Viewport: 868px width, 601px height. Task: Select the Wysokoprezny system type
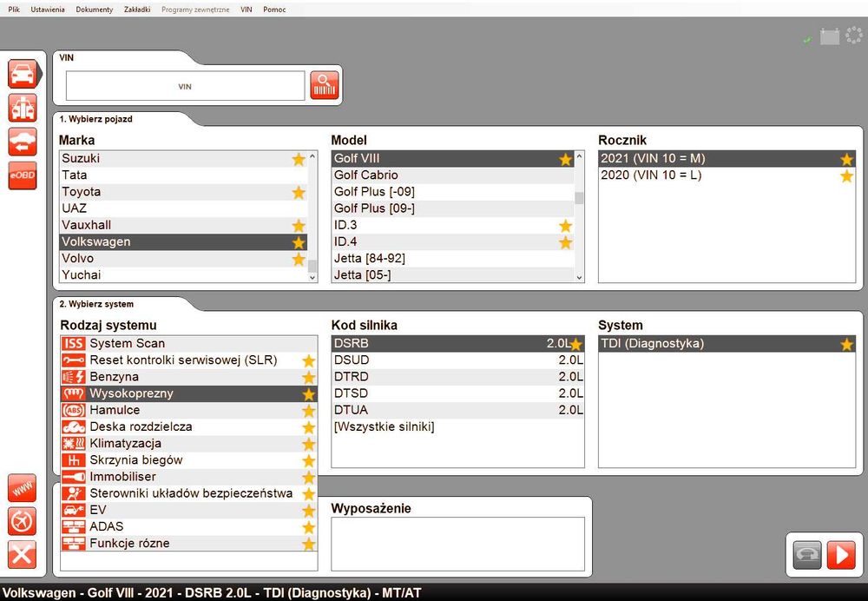click(188, 393)
